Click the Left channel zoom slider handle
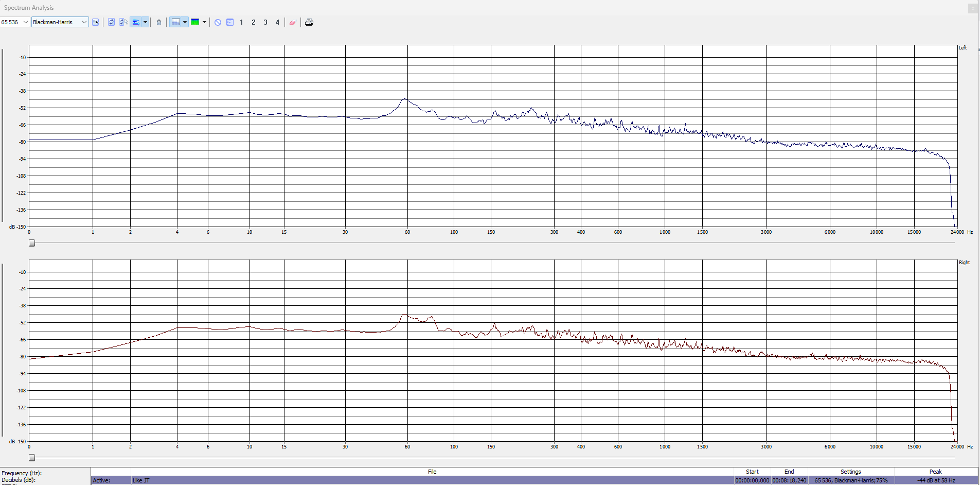980x485 pixels. click(32, 243)
